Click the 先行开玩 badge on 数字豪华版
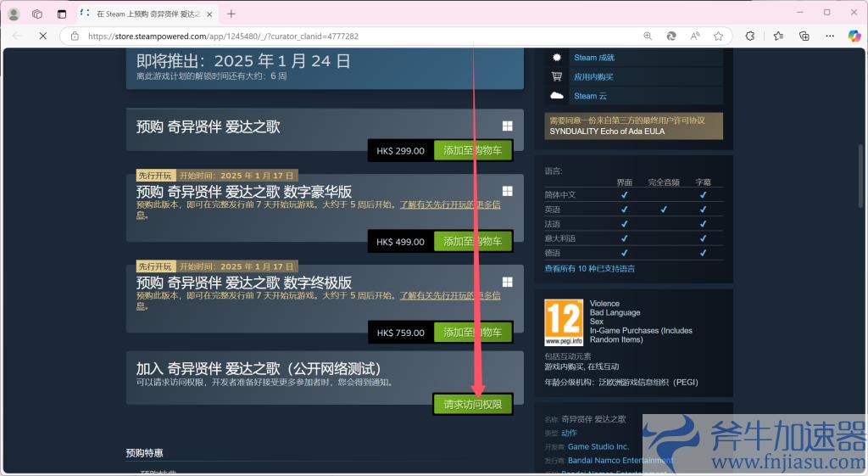Screen dimensions: 868x476 coord(155,176)
